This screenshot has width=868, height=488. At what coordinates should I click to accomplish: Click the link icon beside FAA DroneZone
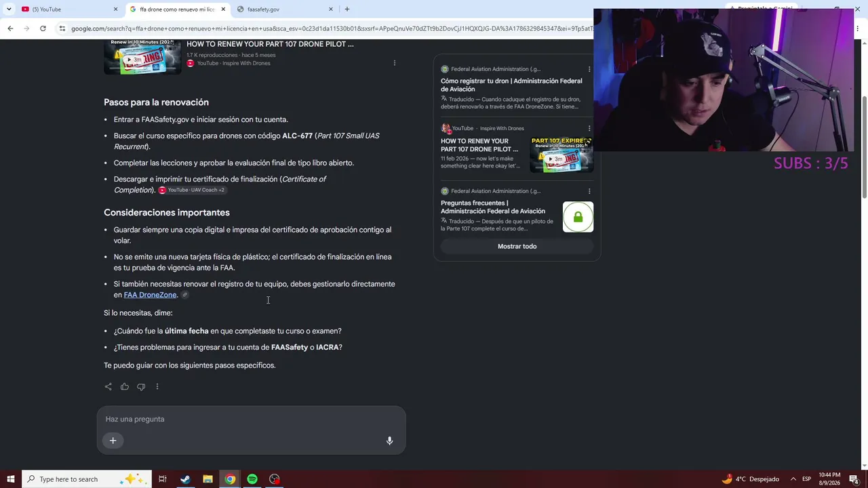184,295
